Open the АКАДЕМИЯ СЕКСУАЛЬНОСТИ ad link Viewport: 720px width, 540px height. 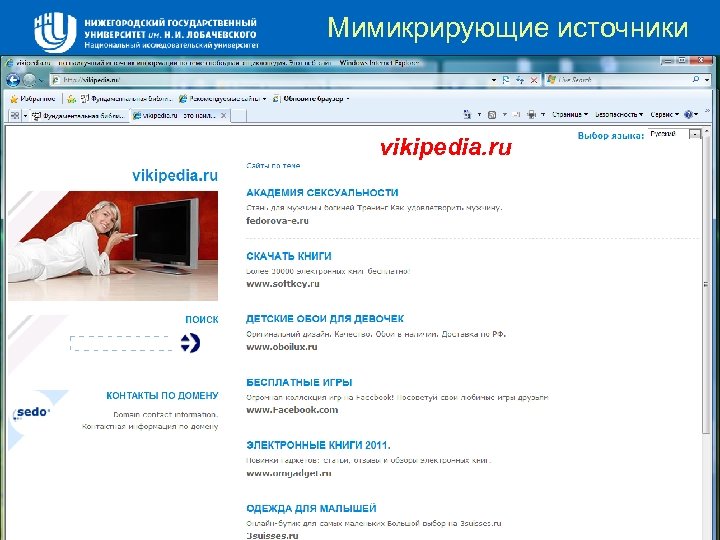(322, 192)
